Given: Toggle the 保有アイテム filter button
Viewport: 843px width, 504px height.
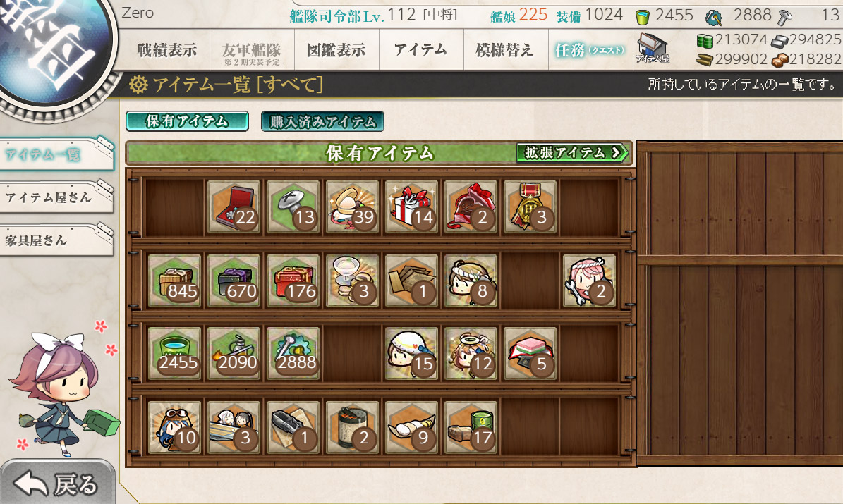Looking at the screenshot, I should tap(187, 121).
